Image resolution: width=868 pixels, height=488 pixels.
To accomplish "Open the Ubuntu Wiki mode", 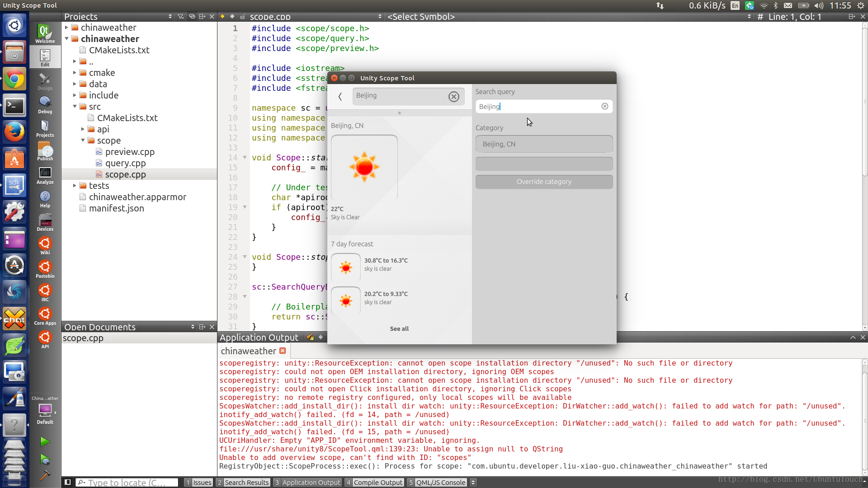I will 45,245.
